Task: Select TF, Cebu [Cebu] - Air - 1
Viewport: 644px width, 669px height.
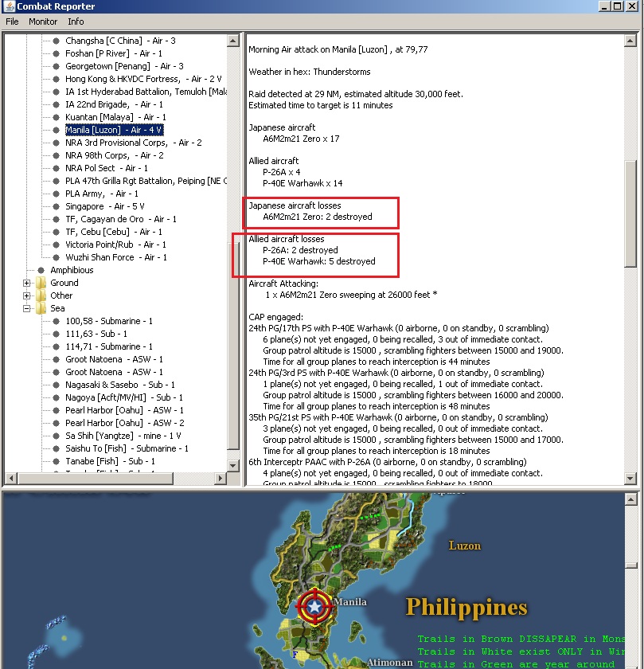Action: pos(114,232)
